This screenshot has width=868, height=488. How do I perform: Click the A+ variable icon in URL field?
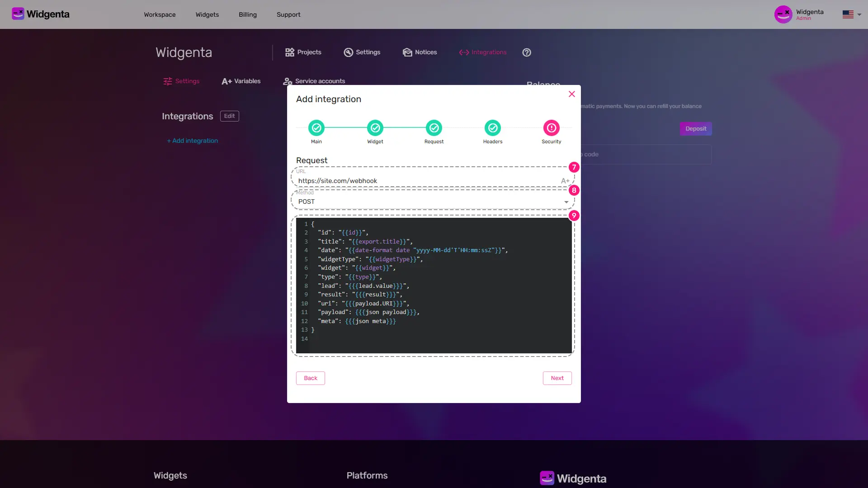(565, 181)
